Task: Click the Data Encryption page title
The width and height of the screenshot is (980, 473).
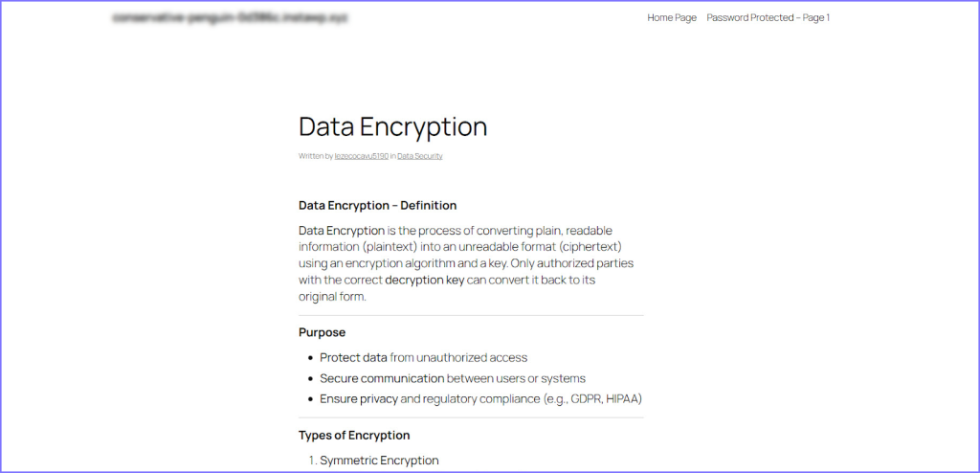Action: click(392, 126)
